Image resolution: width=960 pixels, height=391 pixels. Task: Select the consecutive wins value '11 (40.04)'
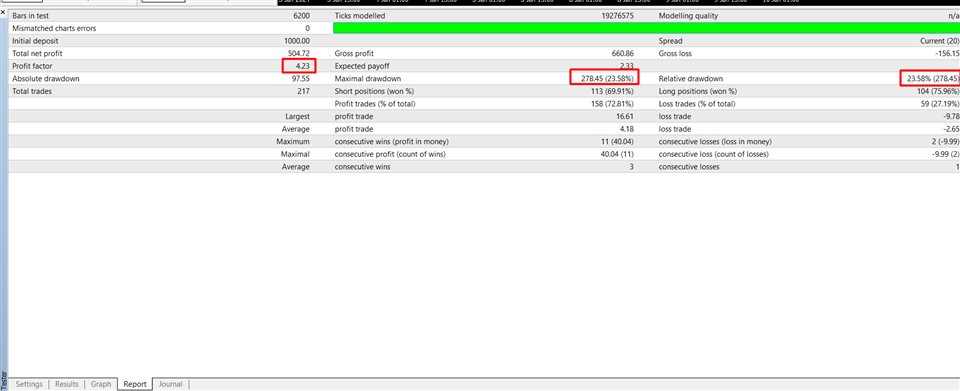click(616, 141)
